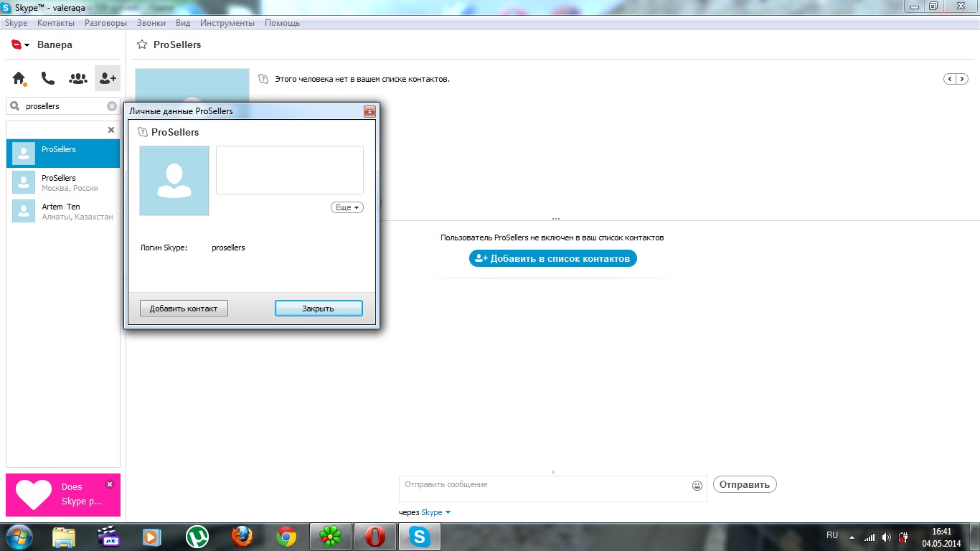980x551 pixels.
Task: Show hidden tray icons arrow
Action: tap(852, 537)
